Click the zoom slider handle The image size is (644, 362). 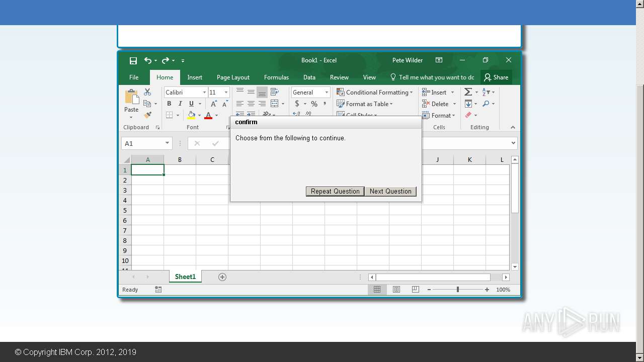pos(457,290)
